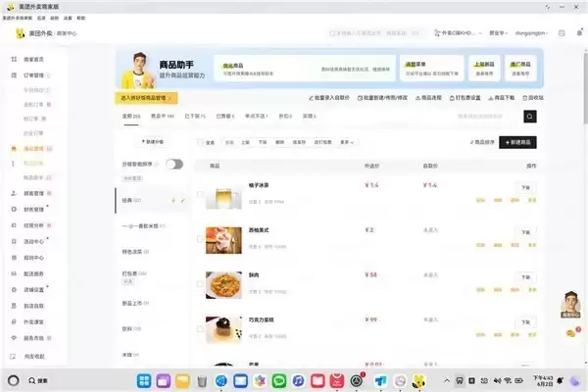The image size is (588, 392).
Task: Check the 全选 select-all checkbox
Action: coord(200,142)
